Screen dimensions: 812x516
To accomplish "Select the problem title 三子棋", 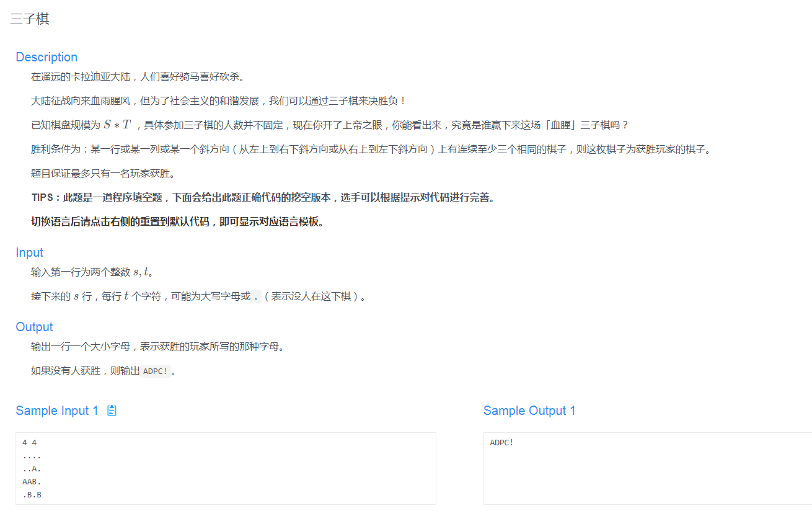I will (29, 19).
